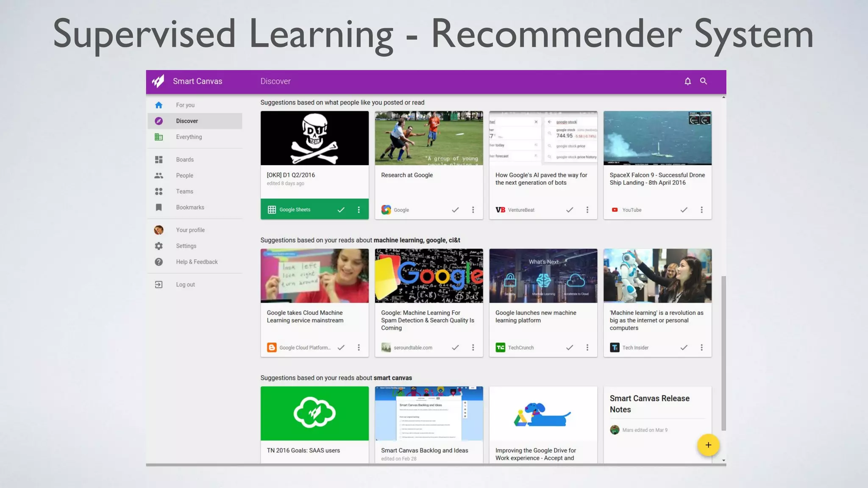Click the Everything building icon
Image resolution: width=868 pixels, height=488 pixels.
click(x=159, y=137)
